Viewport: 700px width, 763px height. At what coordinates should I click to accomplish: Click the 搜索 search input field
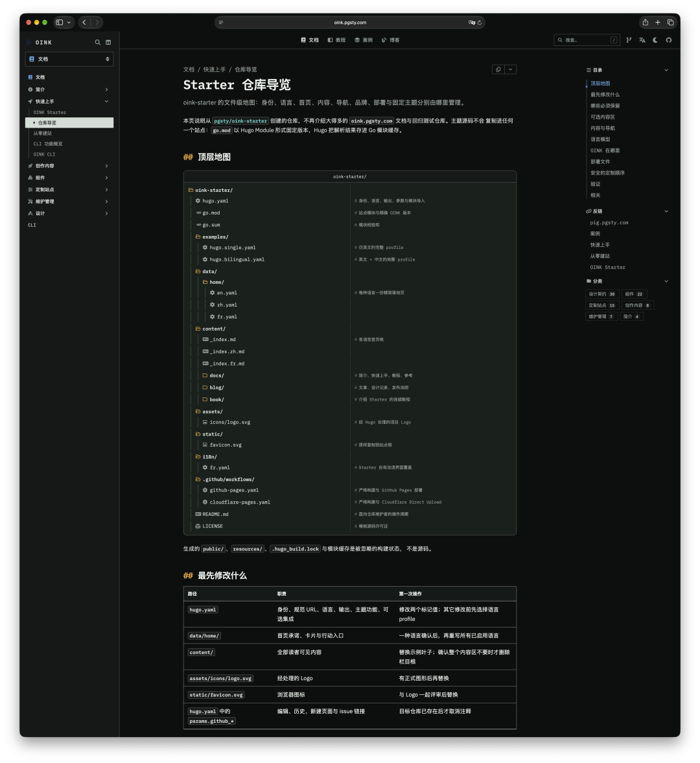(587, 40)
